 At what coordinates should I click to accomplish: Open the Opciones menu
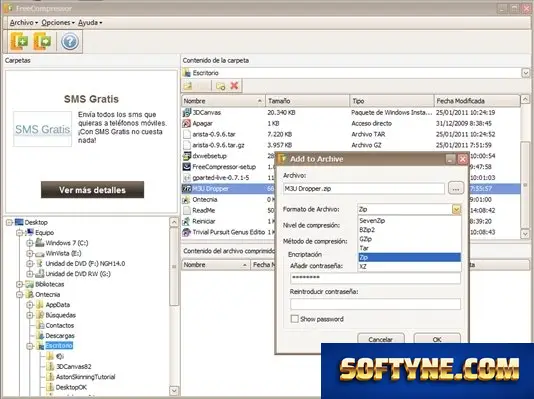pyautogui.click(x=58, y=23)
